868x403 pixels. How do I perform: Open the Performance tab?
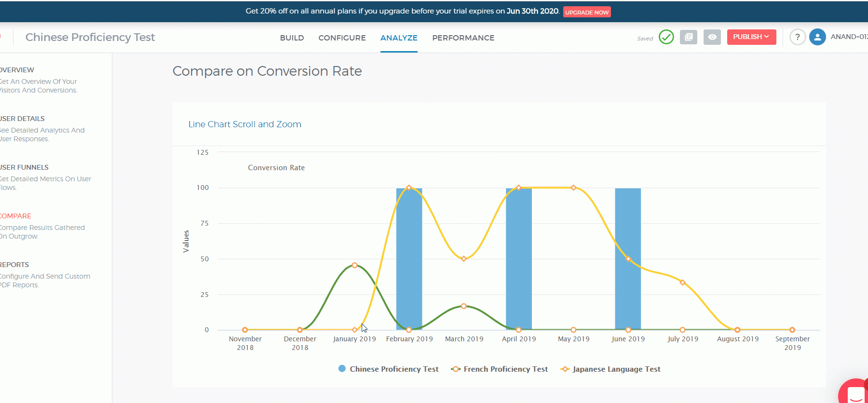click(x=463, y=38)
